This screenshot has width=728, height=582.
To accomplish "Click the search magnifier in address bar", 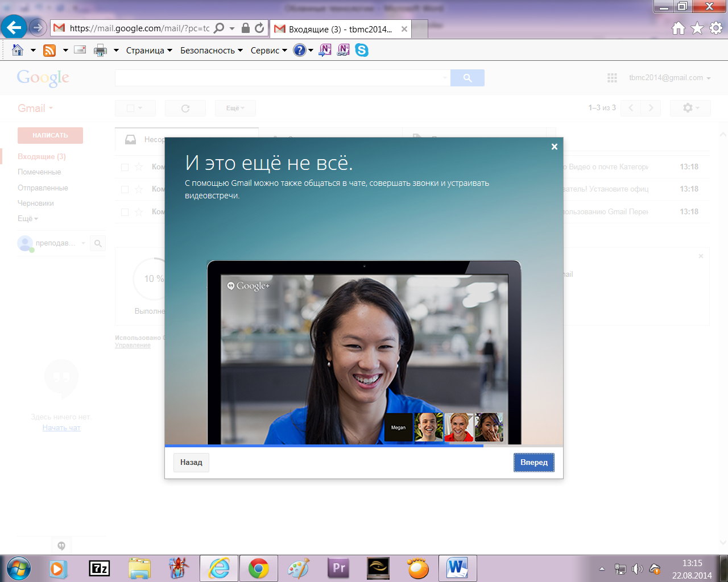I will 219,28.
